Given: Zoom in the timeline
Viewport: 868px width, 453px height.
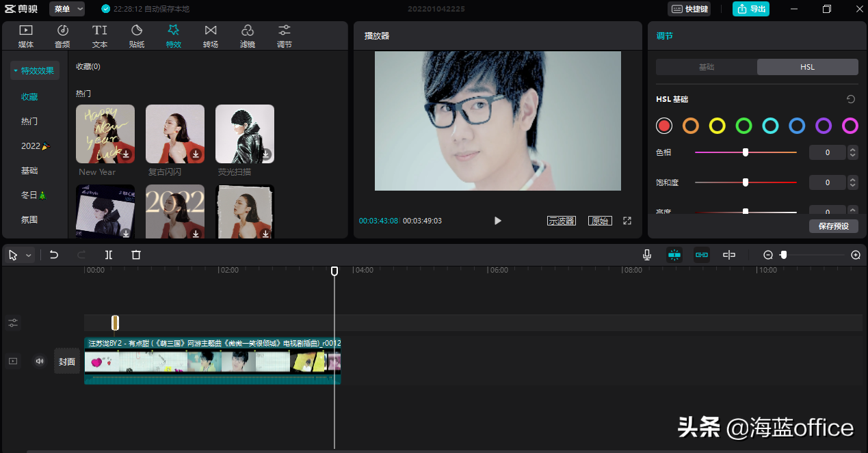Looking at the screenshot, I should point(856,255).
